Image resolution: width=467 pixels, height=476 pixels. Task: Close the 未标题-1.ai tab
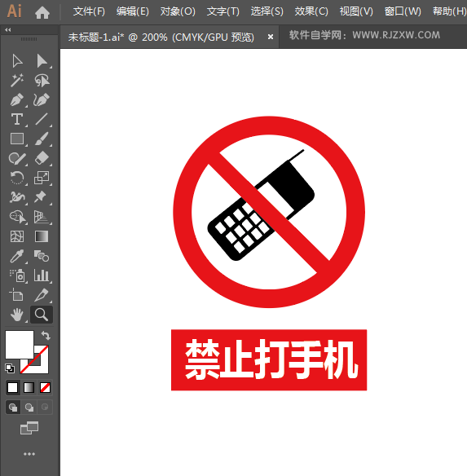[x=271, y=37]
